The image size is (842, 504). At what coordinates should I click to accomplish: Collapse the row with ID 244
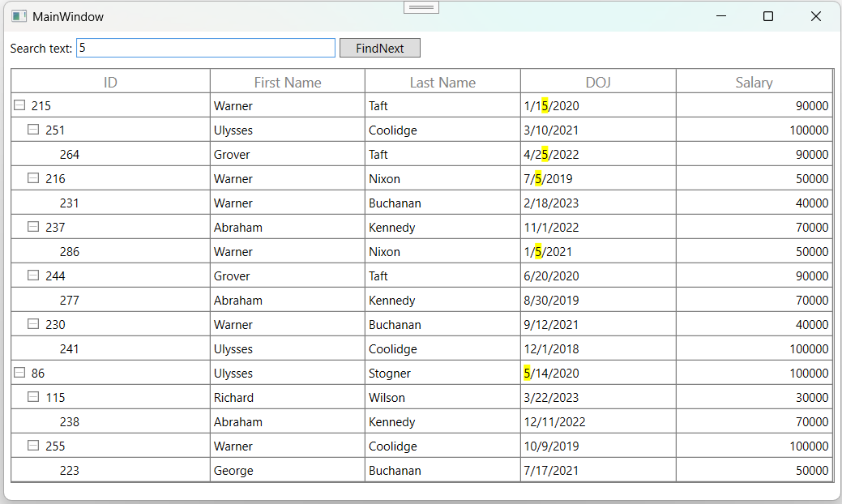(33, 275)
